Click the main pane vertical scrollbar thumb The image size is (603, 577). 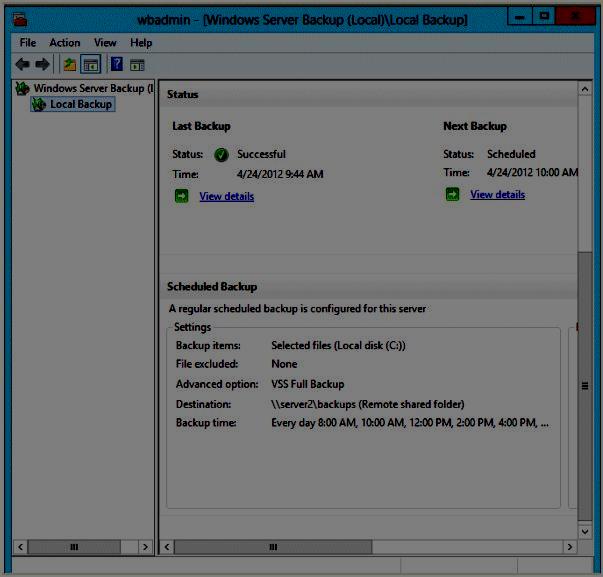click(585, 387)
